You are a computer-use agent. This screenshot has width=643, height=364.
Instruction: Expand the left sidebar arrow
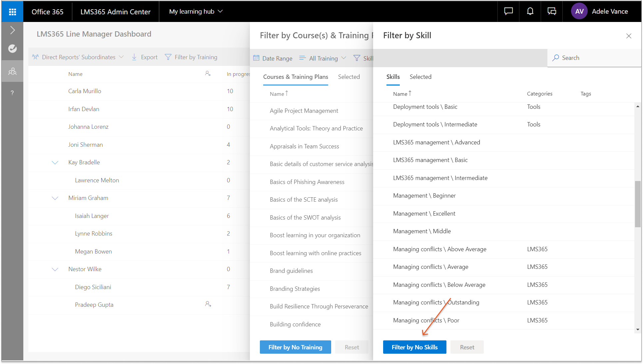tap(12, 30)
